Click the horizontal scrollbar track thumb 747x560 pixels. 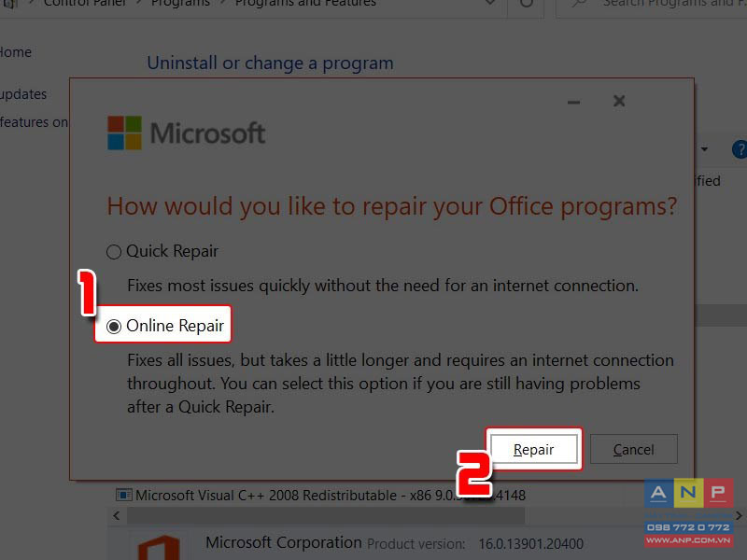(x=326, y=516)
